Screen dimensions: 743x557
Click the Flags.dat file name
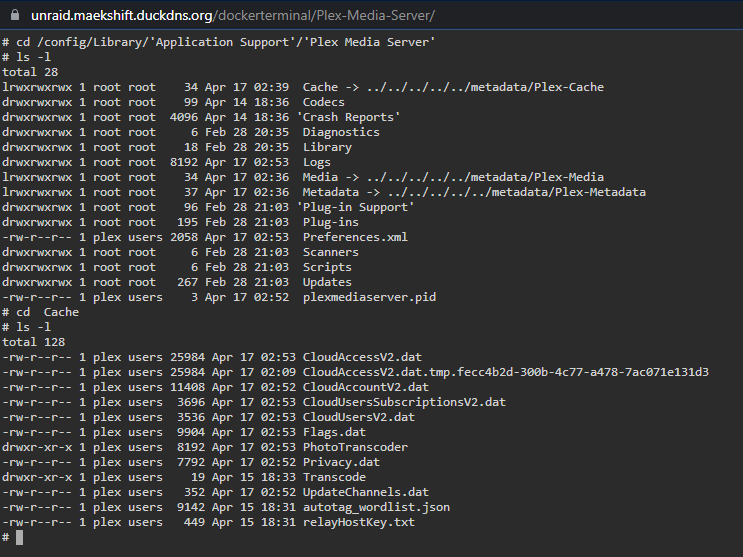point(334,432)
